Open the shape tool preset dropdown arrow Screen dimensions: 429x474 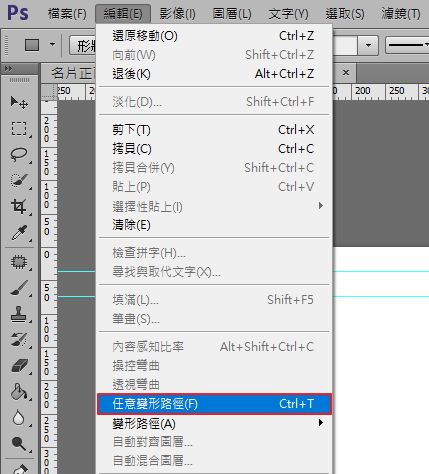coord(52,44)
